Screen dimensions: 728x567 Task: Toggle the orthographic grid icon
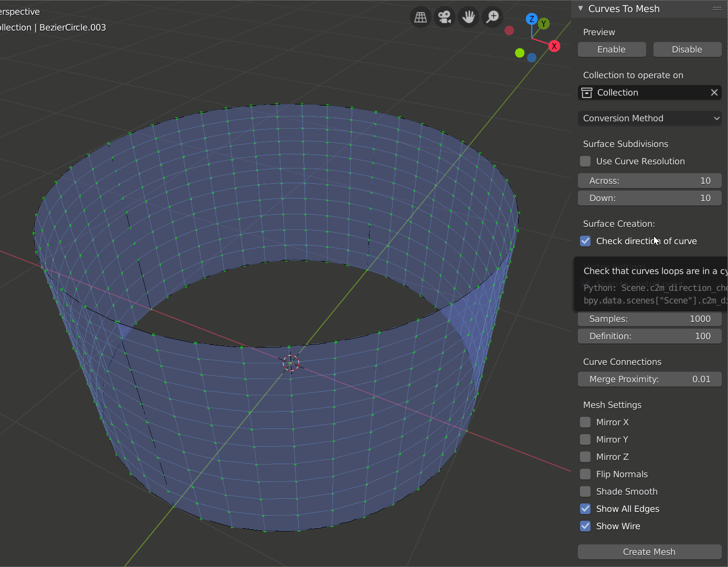(x=420, y=17)
